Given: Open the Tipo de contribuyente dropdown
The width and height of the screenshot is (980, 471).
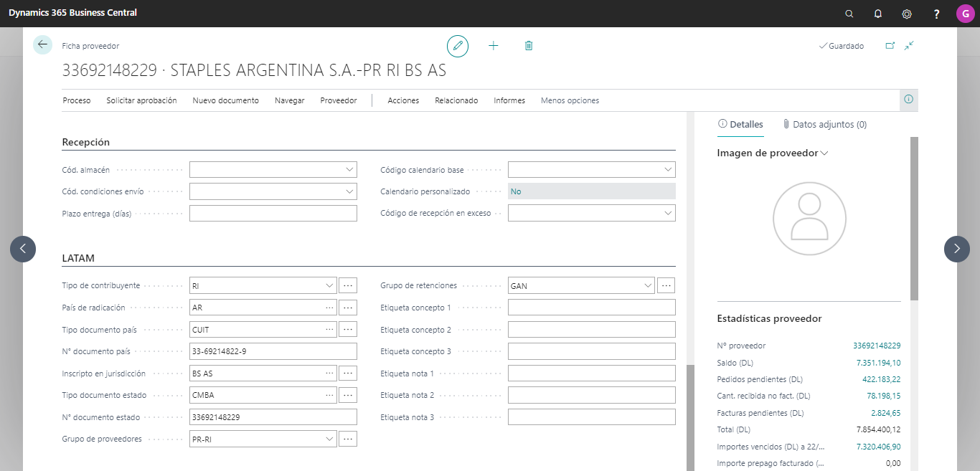Looking at the screenshot, I should (x=330, y=285).
